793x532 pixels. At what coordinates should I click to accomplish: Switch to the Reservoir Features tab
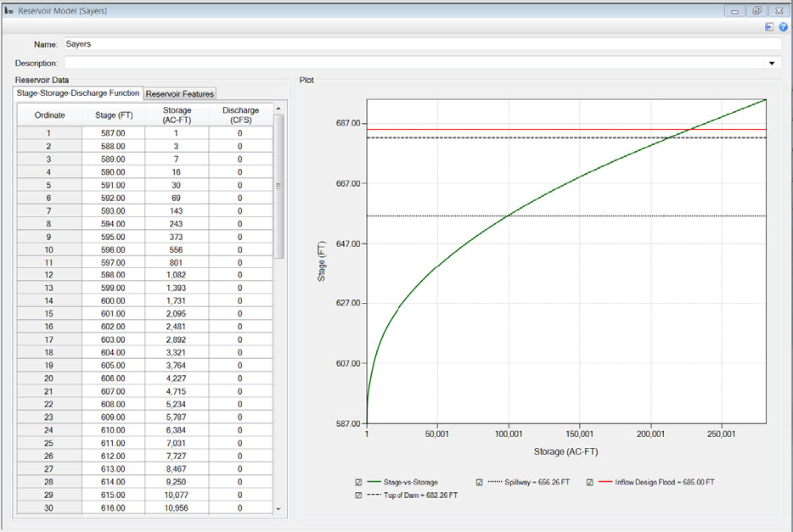(x=179, y=93)
